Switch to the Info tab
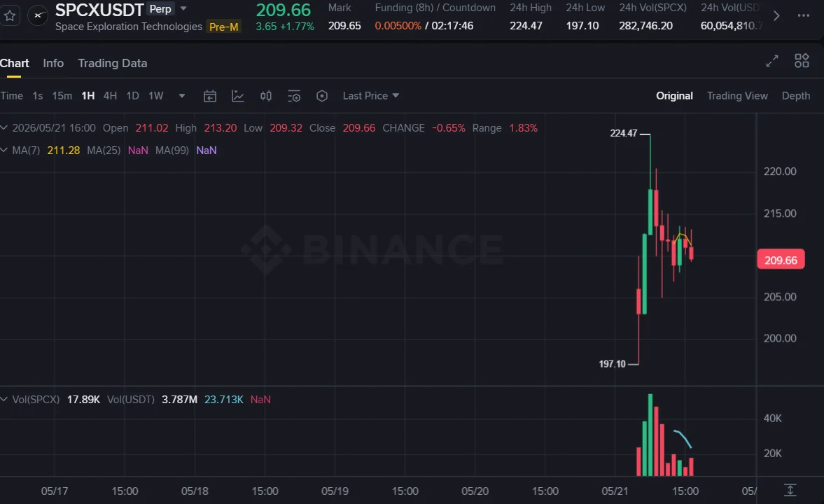Screen dimensions: 824x504 tap(53, 63)
